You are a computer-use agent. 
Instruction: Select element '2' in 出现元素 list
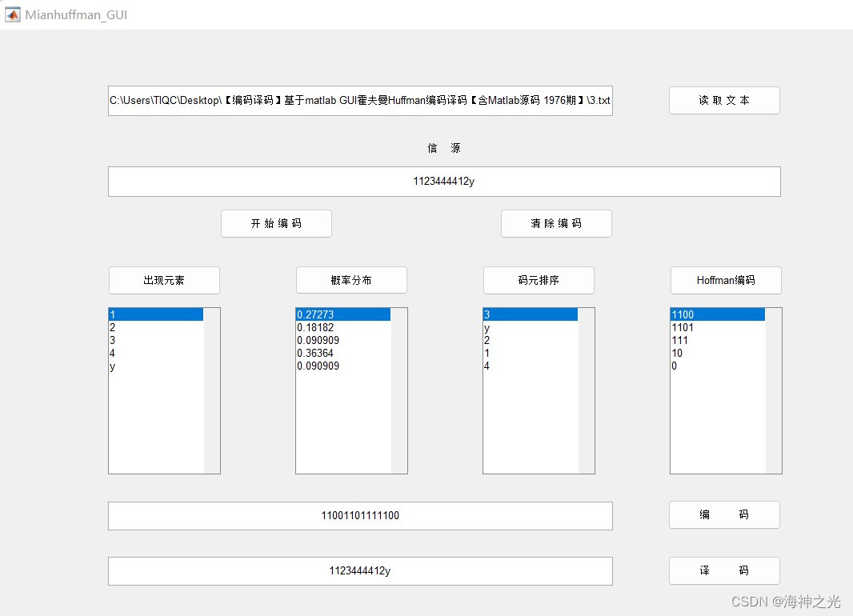pos(156,327)
